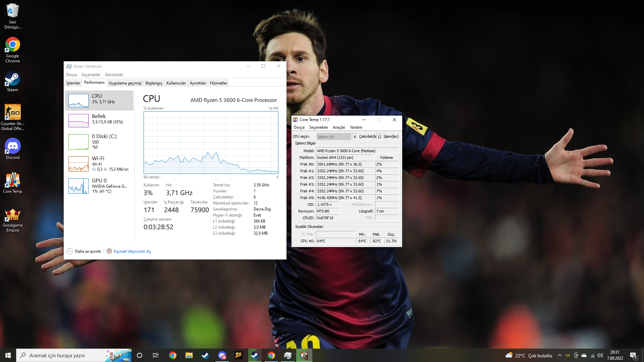Open Dosya menu in Task Manager
Screen dimensions: 644x362
[71, 75]
